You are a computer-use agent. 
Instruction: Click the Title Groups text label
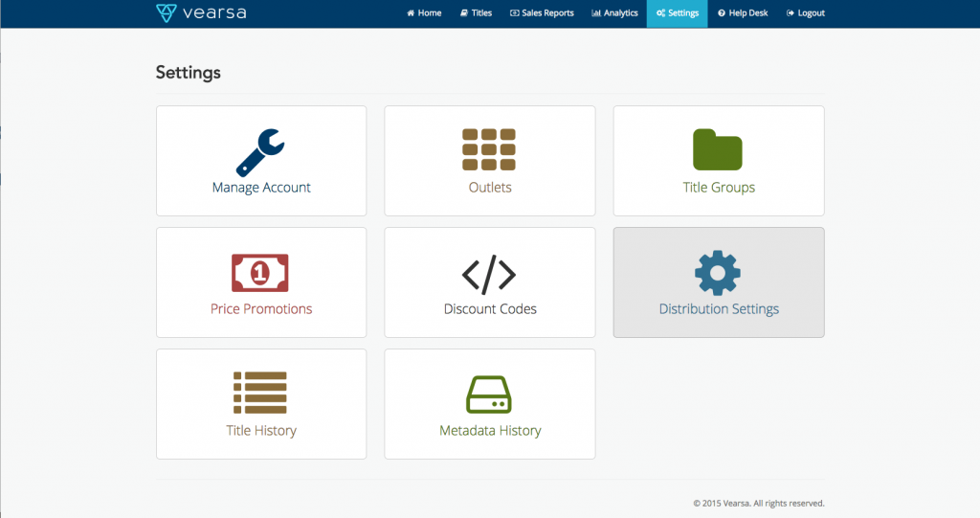719,188
